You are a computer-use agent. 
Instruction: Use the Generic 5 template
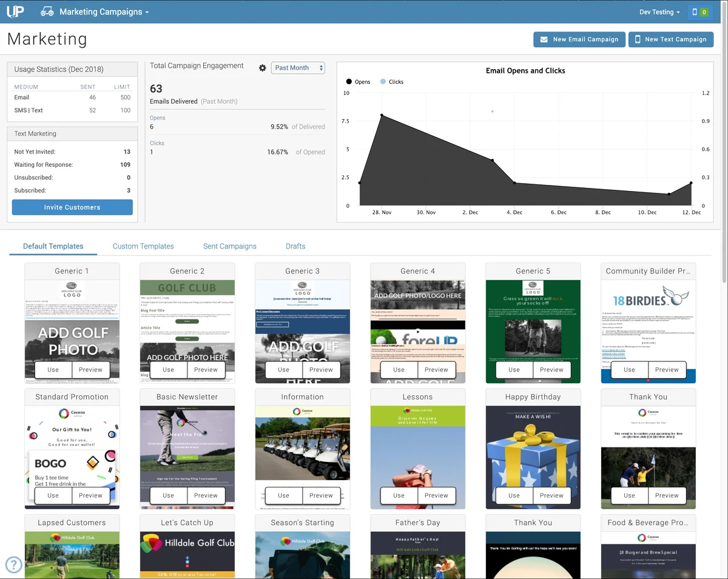(514, 370)
